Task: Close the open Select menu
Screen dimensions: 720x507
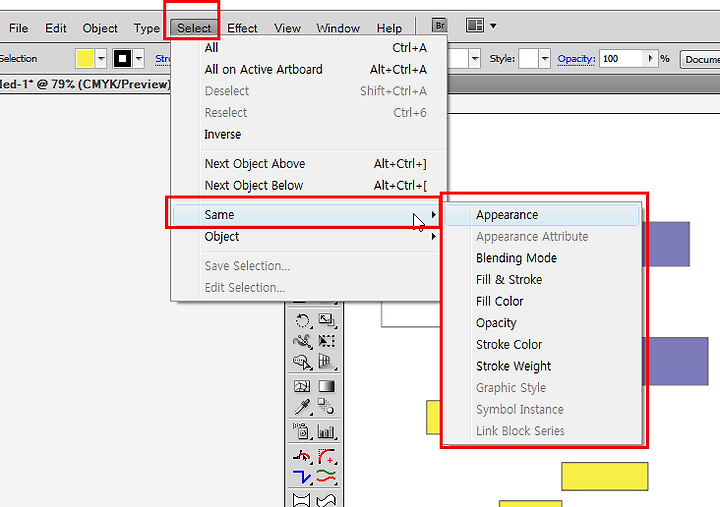Action: point(194,28)
